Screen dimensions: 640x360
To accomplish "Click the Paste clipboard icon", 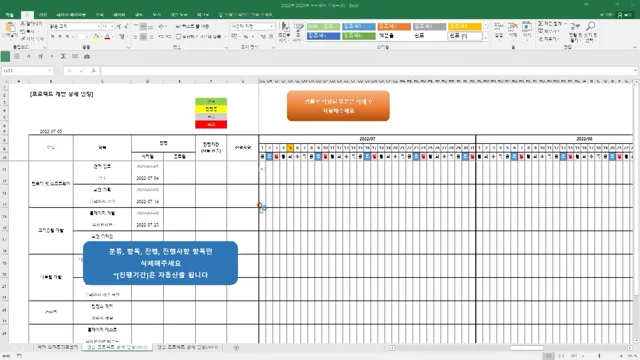I will [x=10, y=28].
